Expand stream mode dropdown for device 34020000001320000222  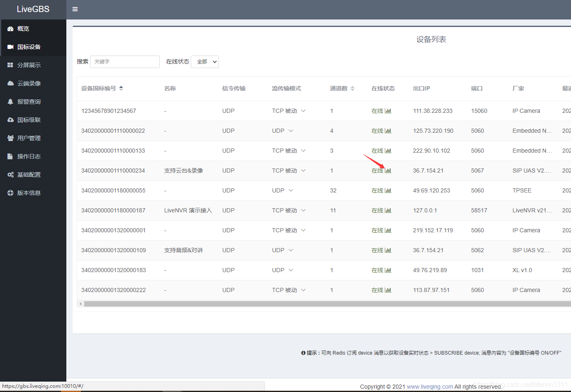click(x=303, y=290)
